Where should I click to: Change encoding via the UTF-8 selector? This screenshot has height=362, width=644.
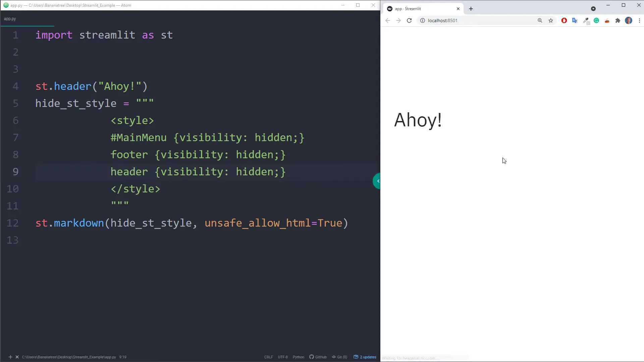tap(283, 357)
